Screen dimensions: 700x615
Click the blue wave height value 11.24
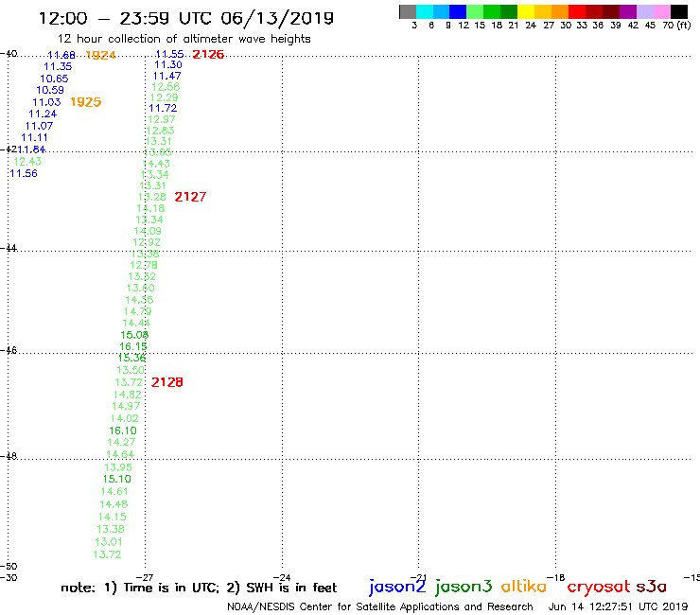(43, 114)
